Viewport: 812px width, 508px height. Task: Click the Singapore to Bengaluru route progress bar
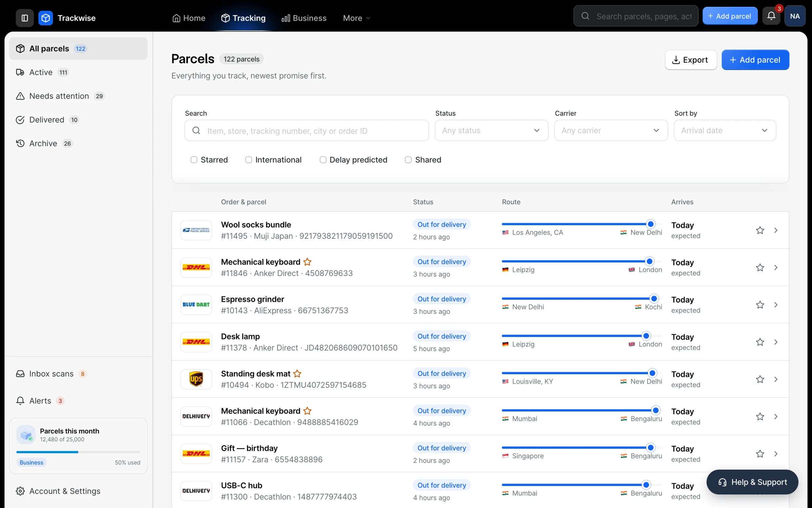point(582,447)
